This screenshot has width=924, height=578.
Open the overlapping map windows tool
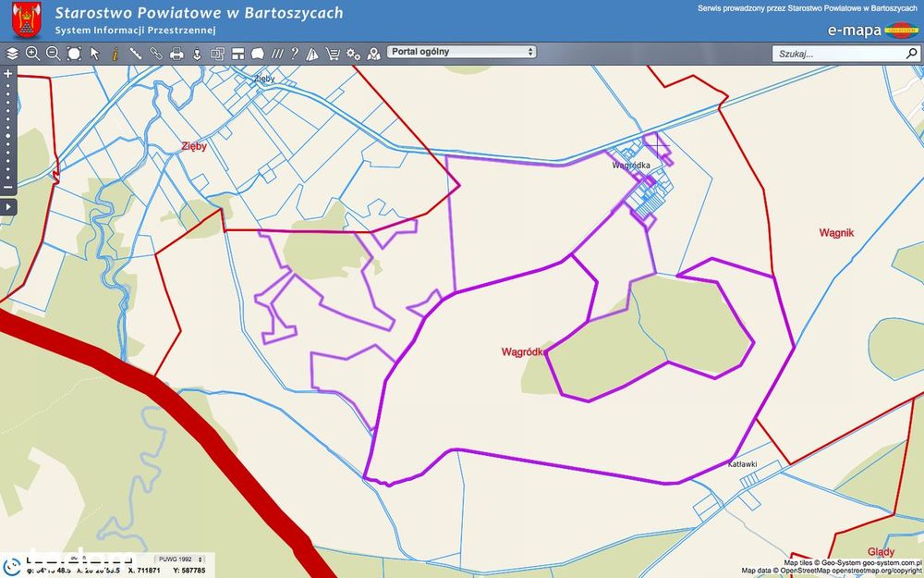click(x=217, y=55)
